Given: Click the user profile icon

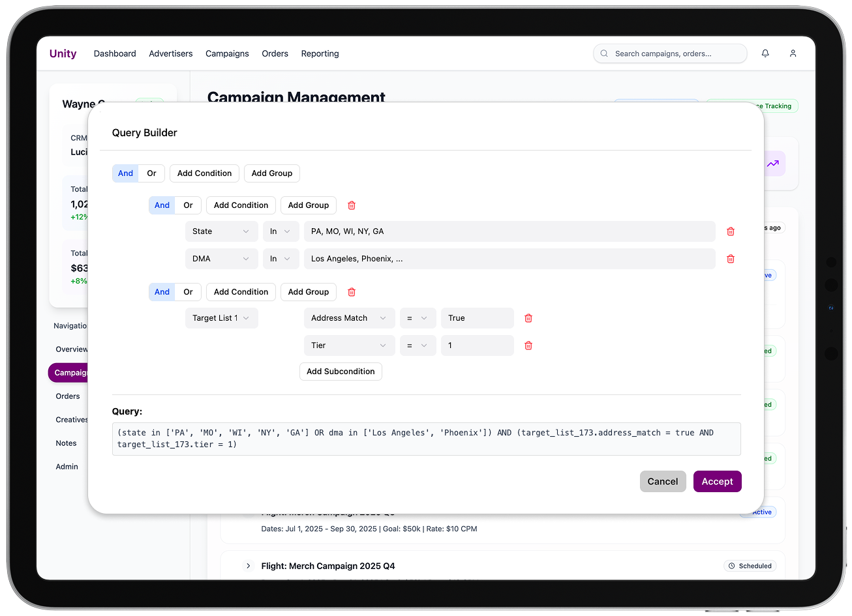Looking at the screenshot, I should point(793,53).
